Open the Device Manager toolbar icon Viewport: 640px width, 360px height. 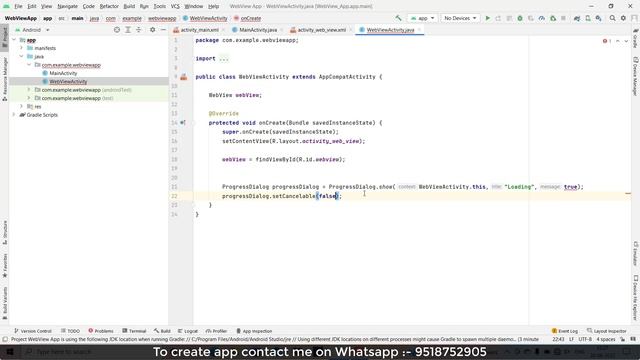coord(588,18)
